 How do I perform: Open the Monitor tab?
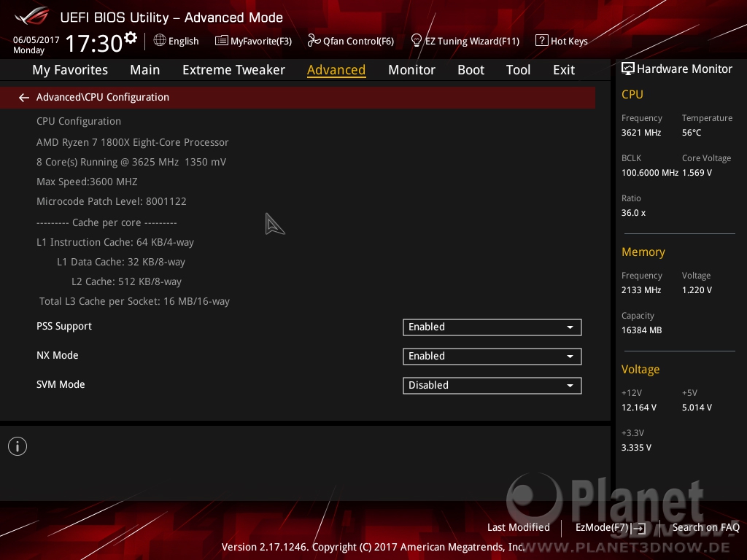(411, 70)
